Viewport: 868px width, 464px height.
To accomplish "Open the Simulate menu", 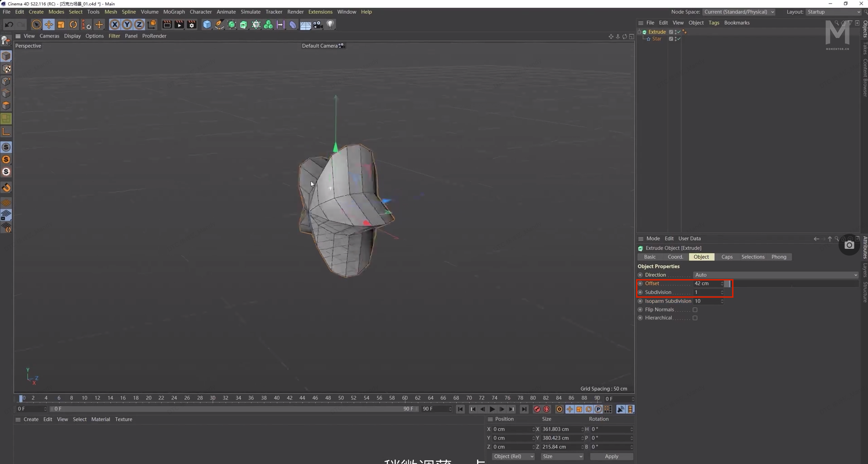I will (x=251, y=12).
